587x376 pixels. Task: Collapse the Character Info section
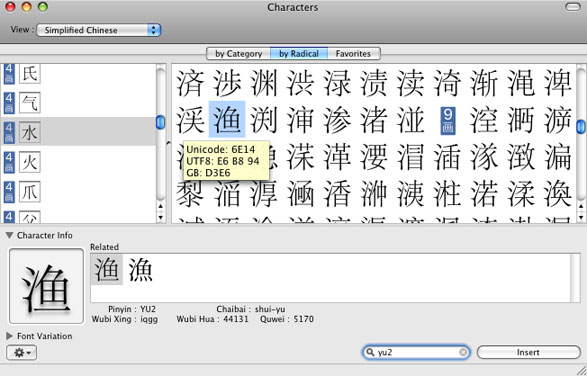tap(9, 235)
